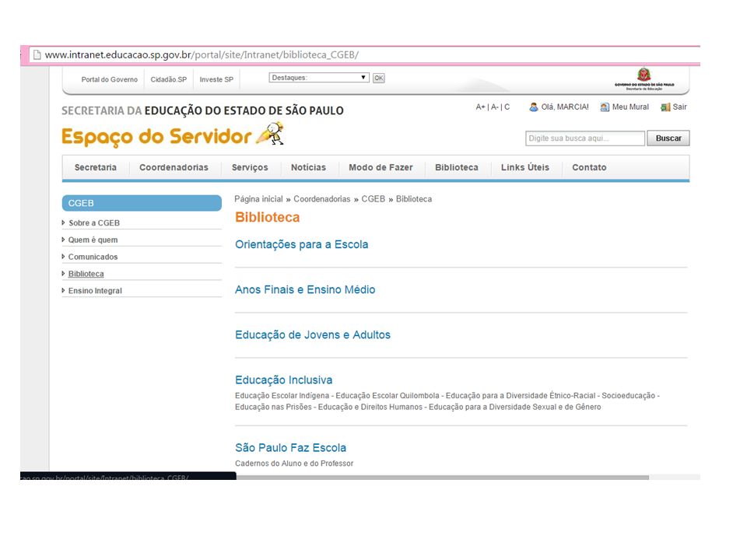Open the Educação Inclusiva section
Image resolution: width=747 pixels, height=560 pixels.
(283, 380)
